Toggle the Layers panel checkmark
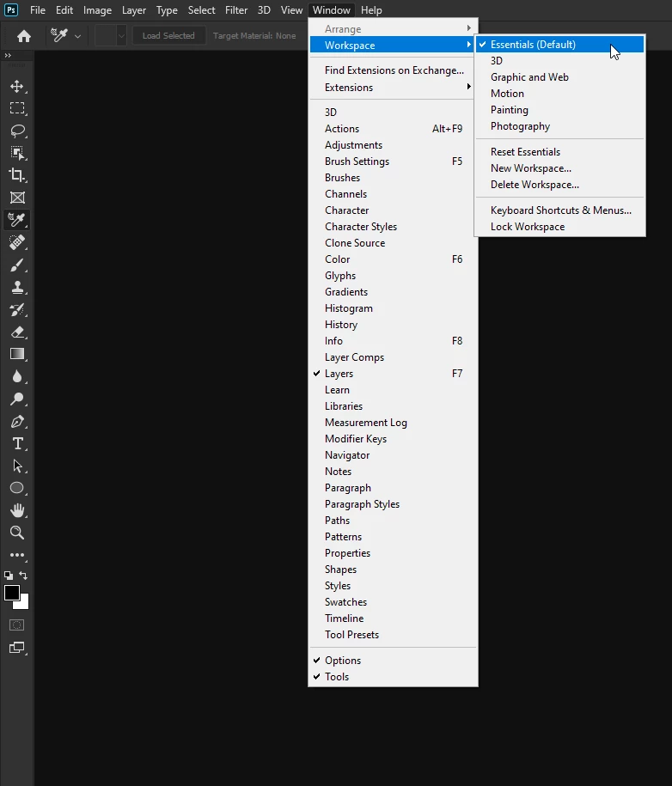This screenshot has height=786, width=672. pos(316,374)
